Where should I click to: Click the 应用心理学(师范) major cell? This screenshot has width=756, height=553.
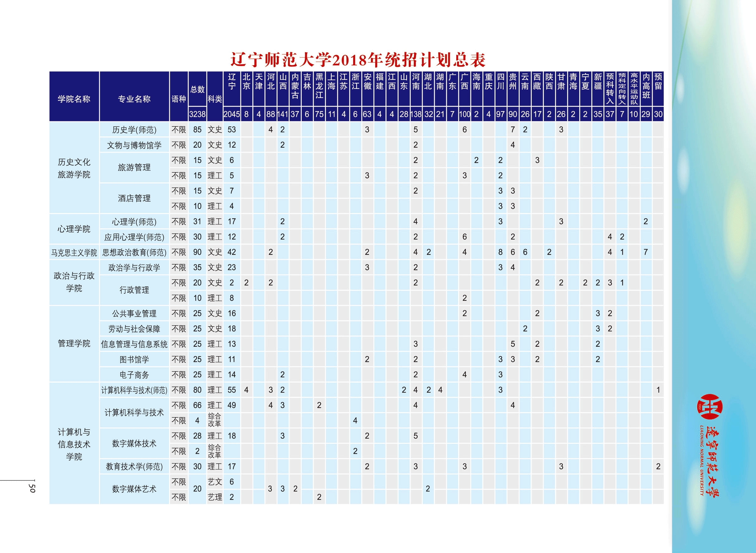[134, 237]
